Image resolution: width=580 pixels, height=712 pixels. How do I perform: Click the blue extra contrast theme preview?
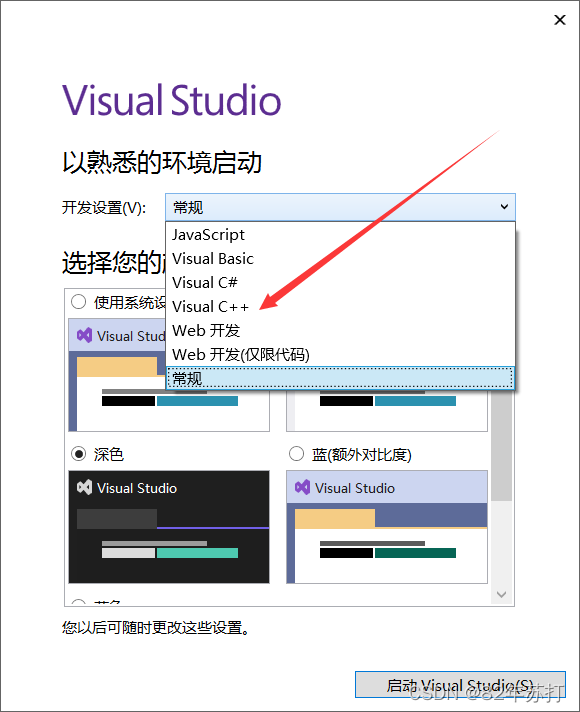(387, 527)
